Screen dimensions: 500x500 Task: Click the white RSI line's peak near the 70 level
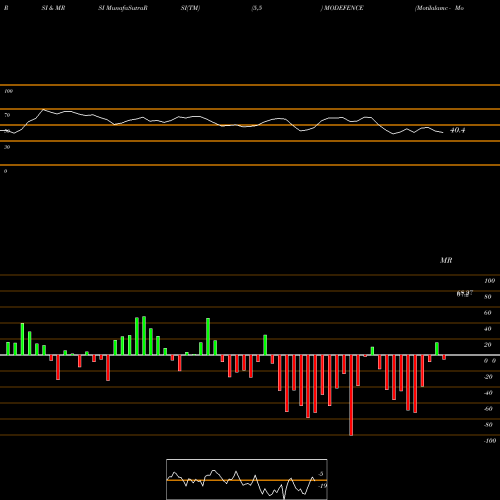coord(43,109)
